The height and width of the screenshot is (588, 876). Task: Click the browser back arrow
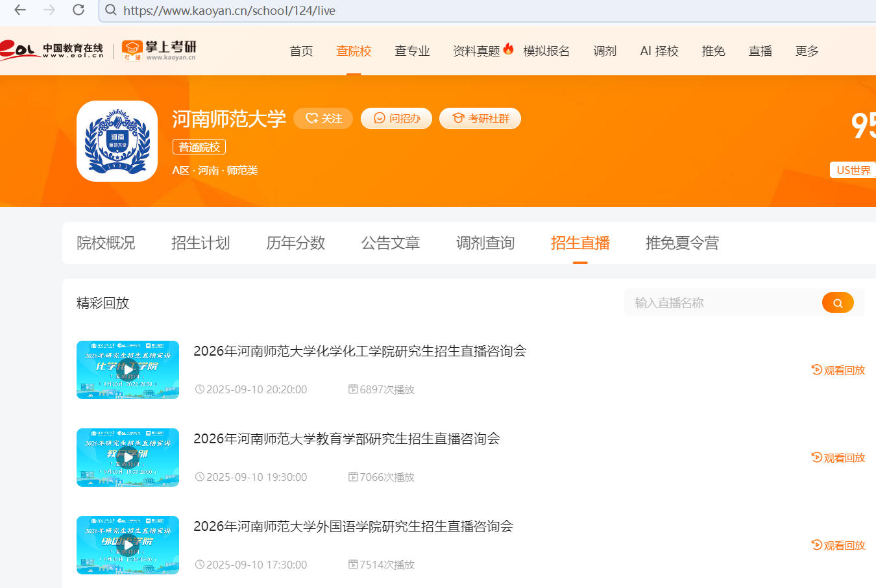point(20,10)
